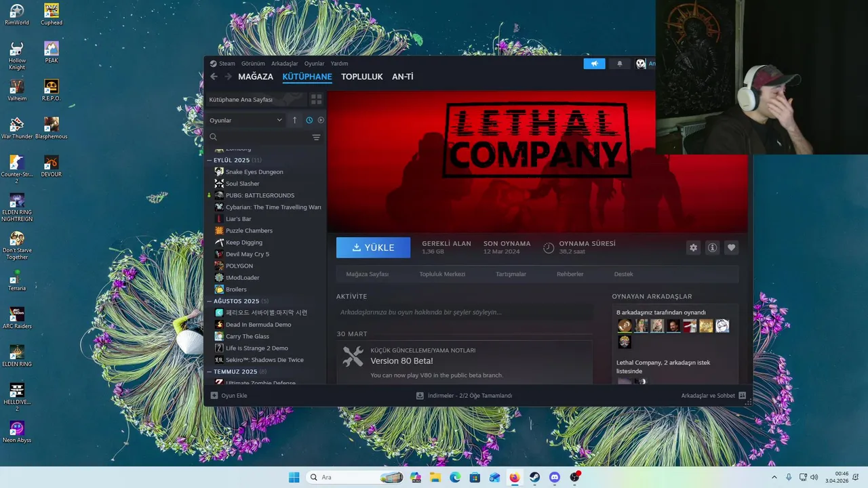The width and height of the screenshot is (868, 488).
Task: Click the activity comment input field
Action: [465, 312]
